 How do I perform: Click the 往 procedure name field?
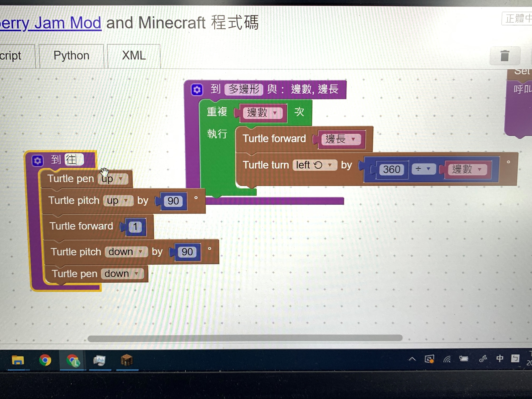coord(74,160)
